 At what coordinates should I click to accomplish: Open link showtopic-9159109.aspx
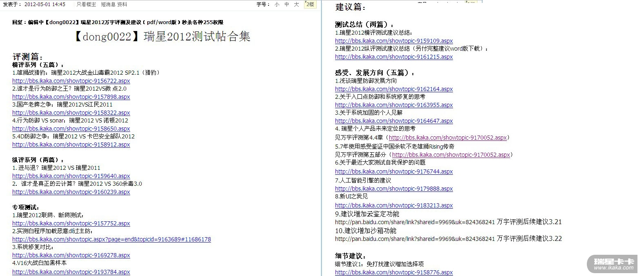point(394,41)
